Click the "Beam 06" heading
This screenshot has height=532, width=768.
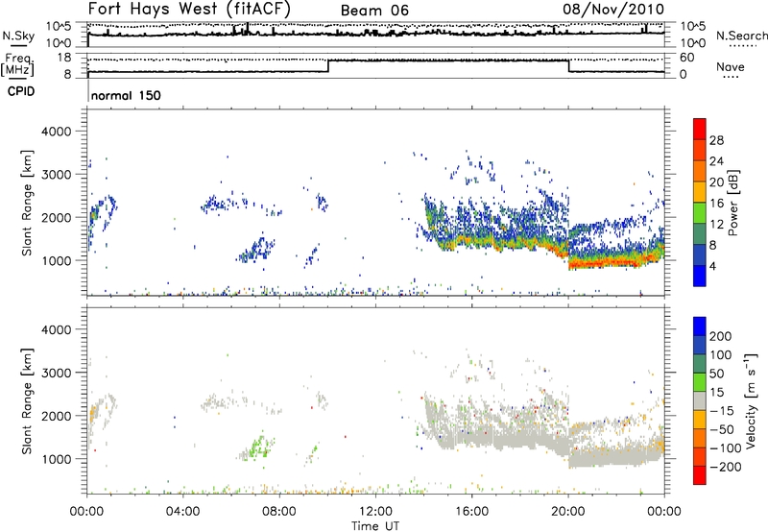(374, 11)
